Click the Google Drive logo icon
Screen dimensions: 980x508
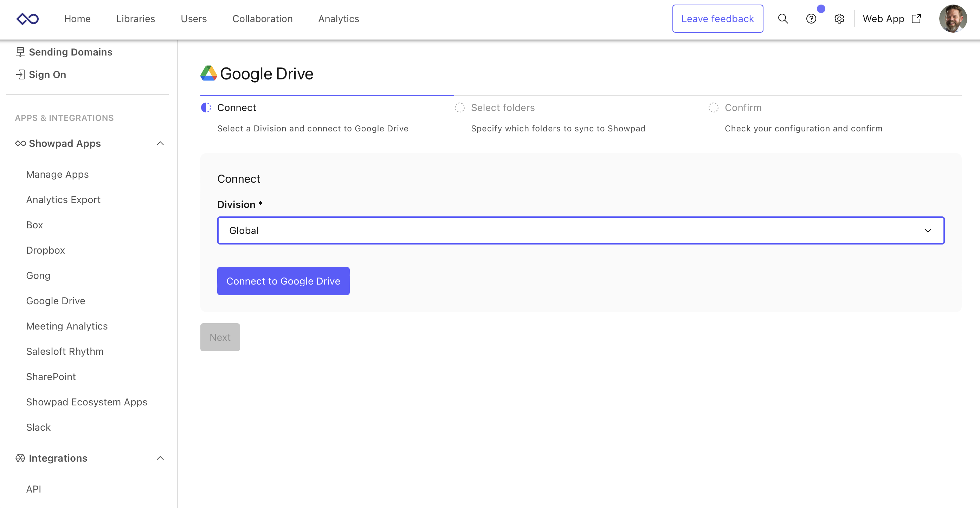click(208, 73)
